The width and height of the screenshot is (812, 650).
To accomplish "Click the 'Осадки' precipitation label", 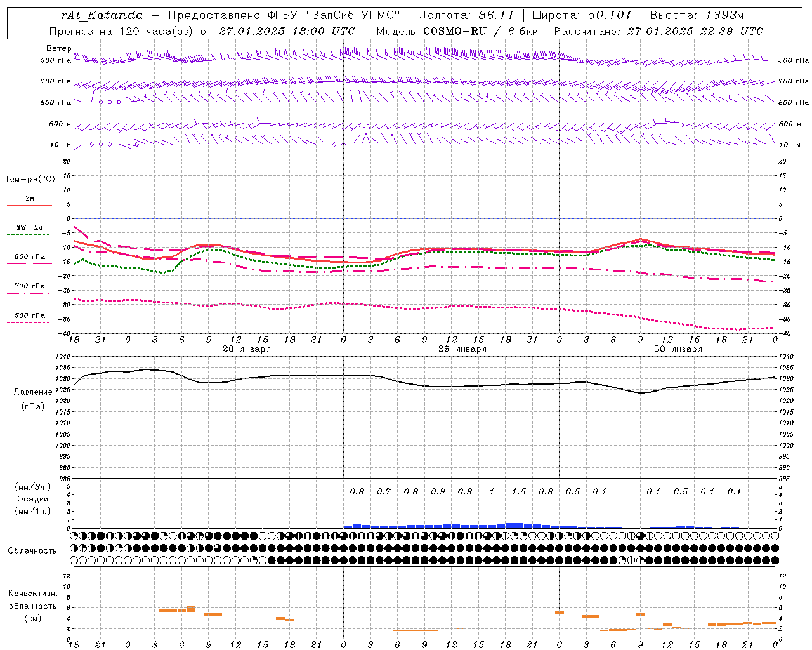I will click(33, 499).
